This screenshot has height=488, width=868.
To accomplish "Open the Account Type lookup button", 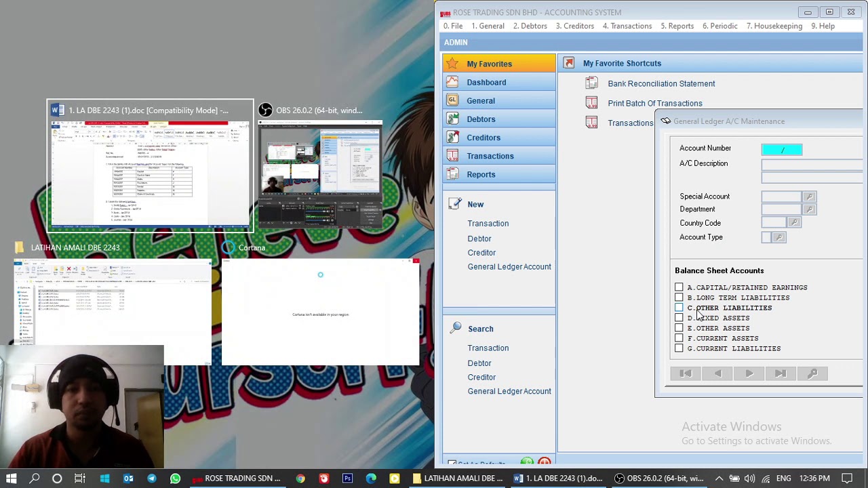I will pyautogui.click(x=778, y=237).
